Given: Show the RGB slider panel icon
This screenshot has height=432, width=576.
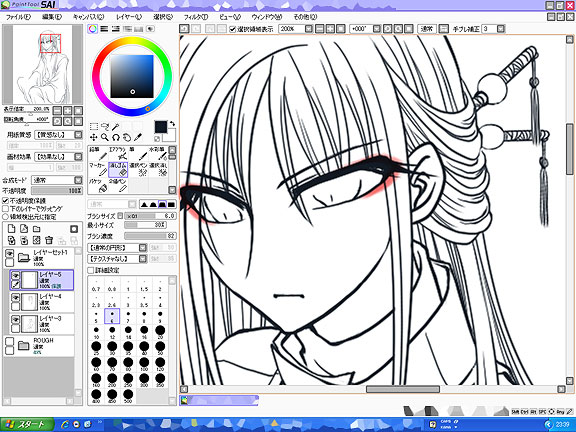Looking at the screenshot, I should [x=104, y=29].
